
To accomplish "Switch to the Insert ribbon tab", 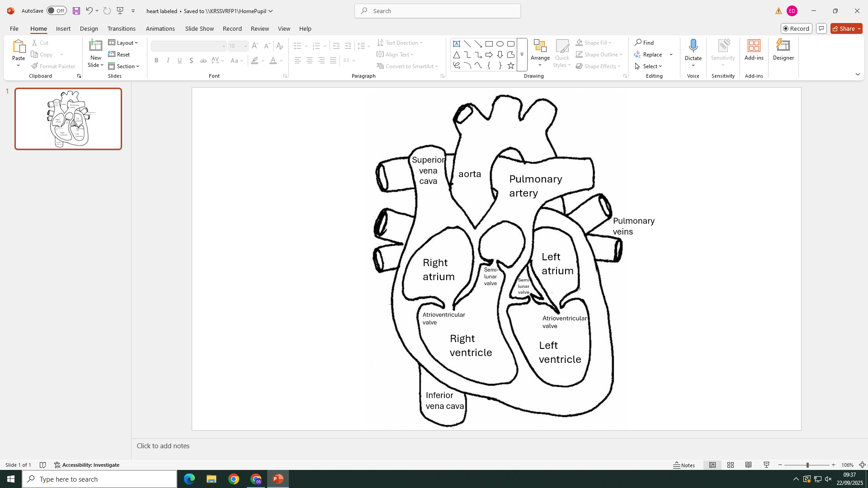I will (x=63, y=28).
